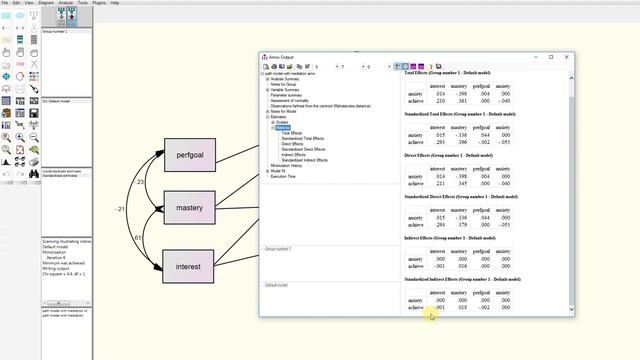Screen dimensions: 640x360
Task: Expand the Scalars tree node
Action: pyautogui.click(x=273, y=122)
